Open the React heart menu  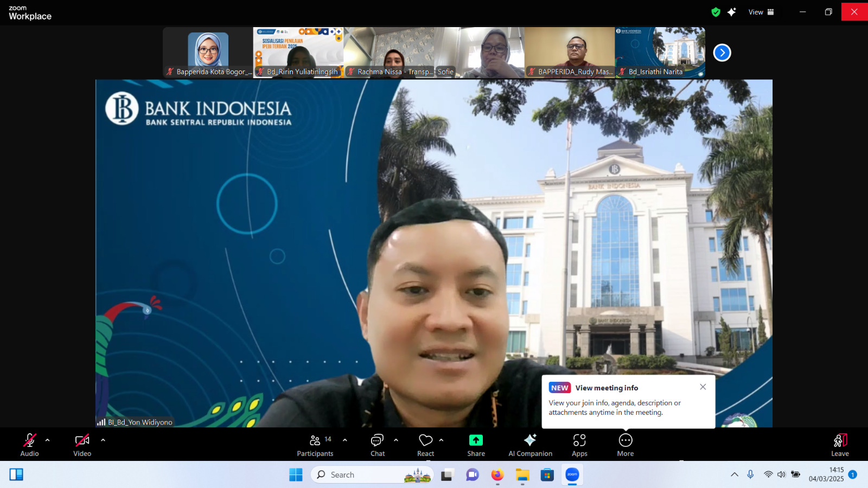click(x=426, y=445)
